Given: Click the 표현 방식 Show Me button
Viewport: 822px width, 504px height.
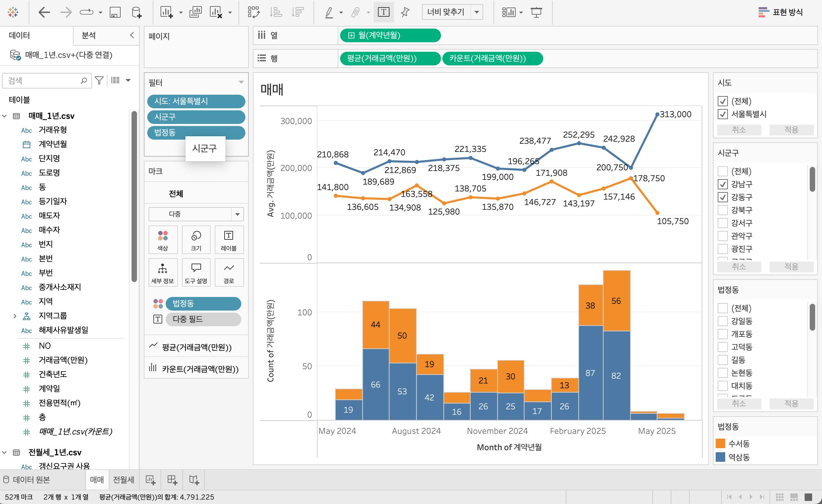Looking at the screenshot, I should (x=780, y=13).
